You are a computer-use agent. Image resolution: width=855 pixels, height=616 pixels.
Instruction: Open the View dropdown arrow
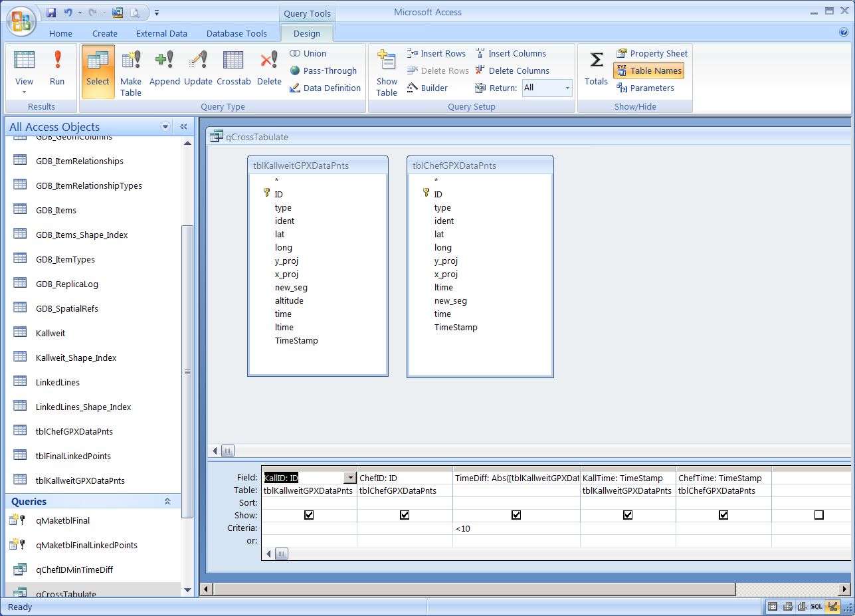tap(24, 92)
